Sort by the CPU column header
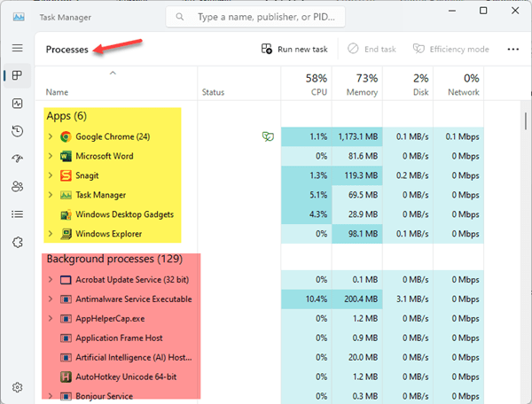The height and width of the screenshot is (404, 532). (307, 83)
